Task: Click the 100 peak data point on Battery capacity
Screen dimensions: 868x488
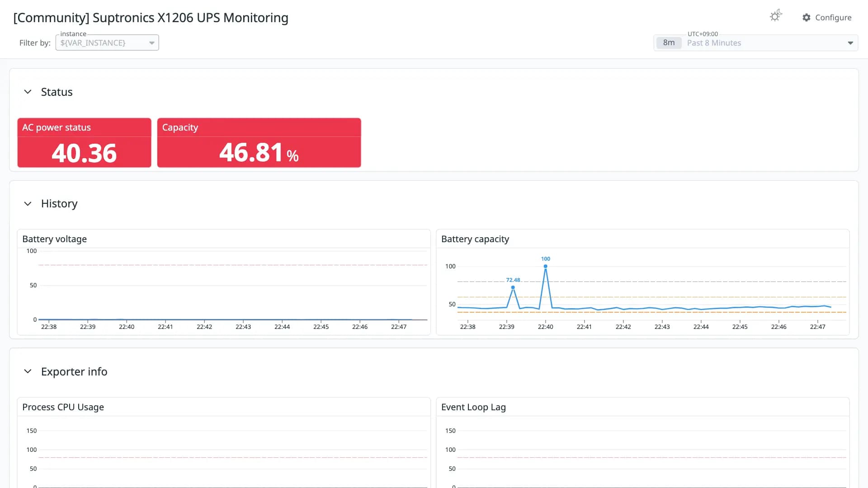Action: pyautogui.click(x=546, y=266)
